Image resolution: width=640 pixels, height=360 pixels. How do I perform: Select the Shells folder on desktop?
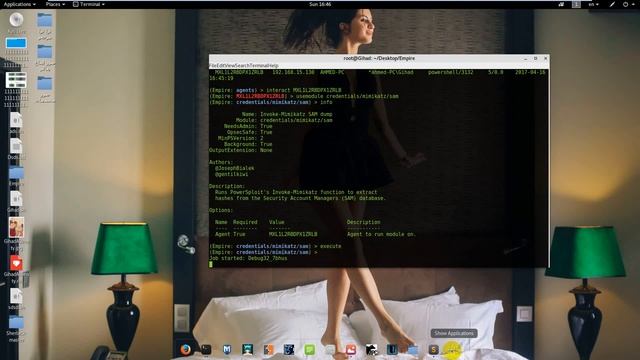(x=16, y=322)
